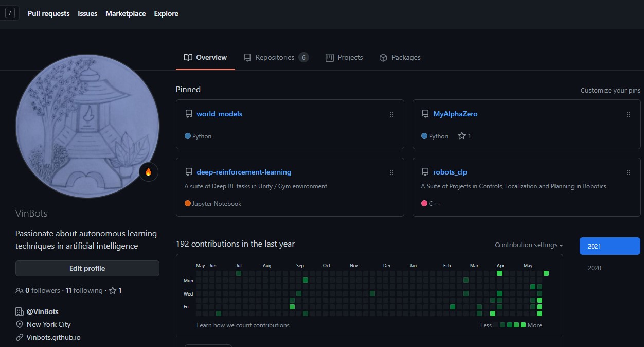Click the repo icon beside MyAlphaZero
This screenshot has height=347, width=644.
pos(425,114)
